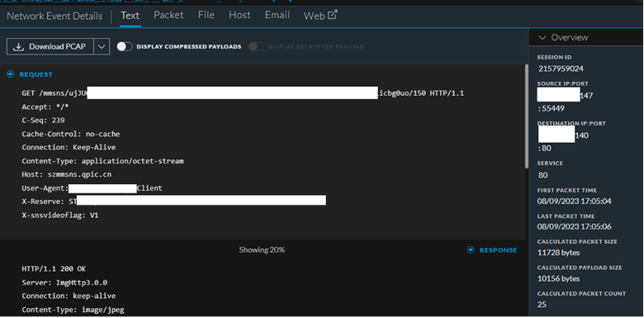
Task: Click calculated packet count value 25
Action: [542, 305]
